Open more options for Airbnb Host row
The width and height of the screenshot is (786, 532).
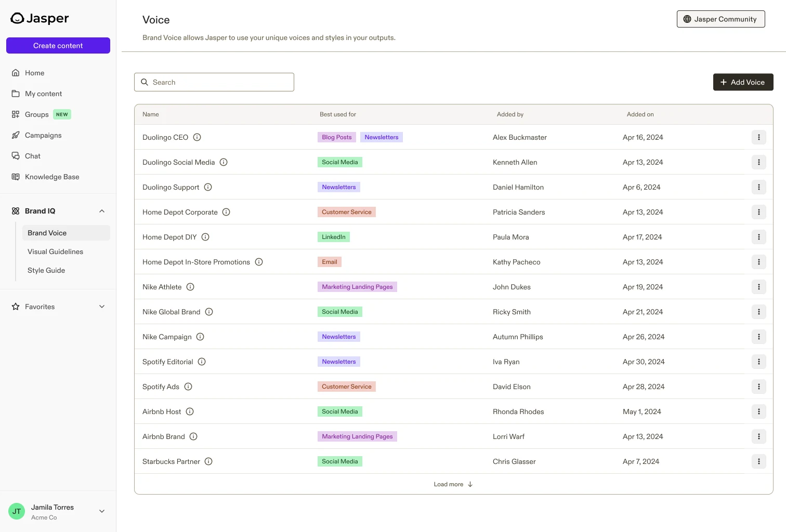[x=759, y=411]
